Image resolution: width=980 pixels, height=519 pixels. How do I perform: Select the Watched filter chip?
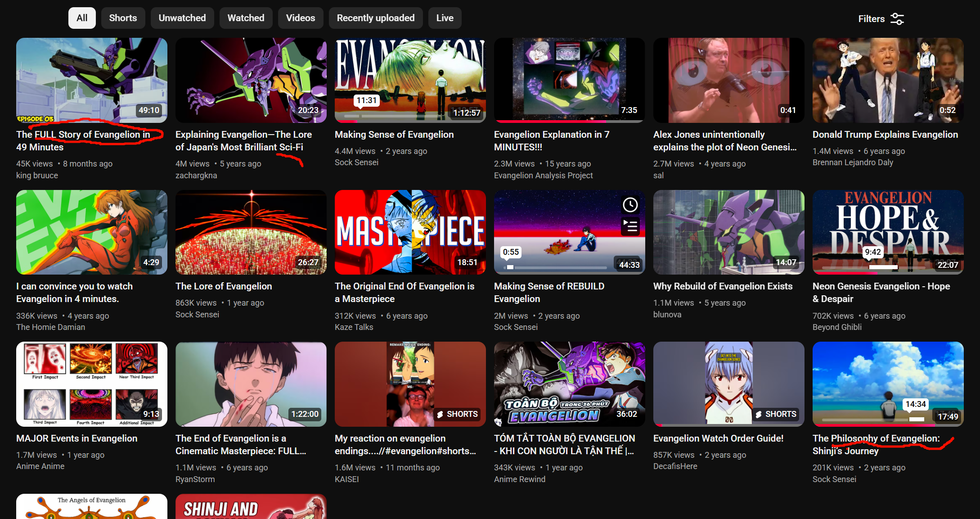[x=246, y=18]
